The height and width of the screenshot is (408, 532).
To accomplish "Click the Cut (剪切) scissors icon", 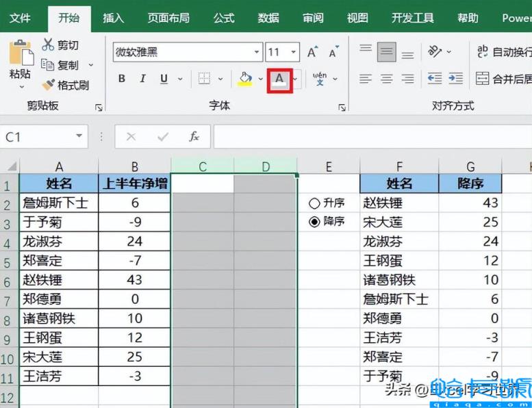I will pyautogui.click(x=48, y=44).
